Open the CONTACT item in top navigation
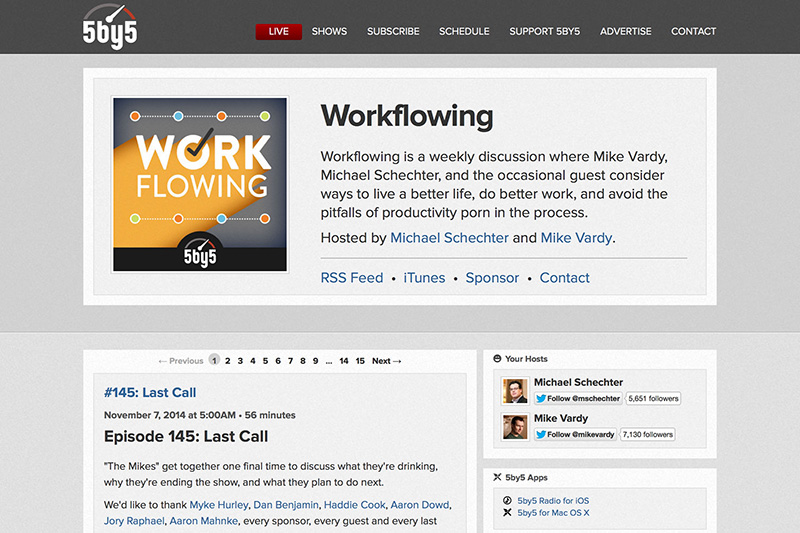The image size is (800, 533). point(693,32)
